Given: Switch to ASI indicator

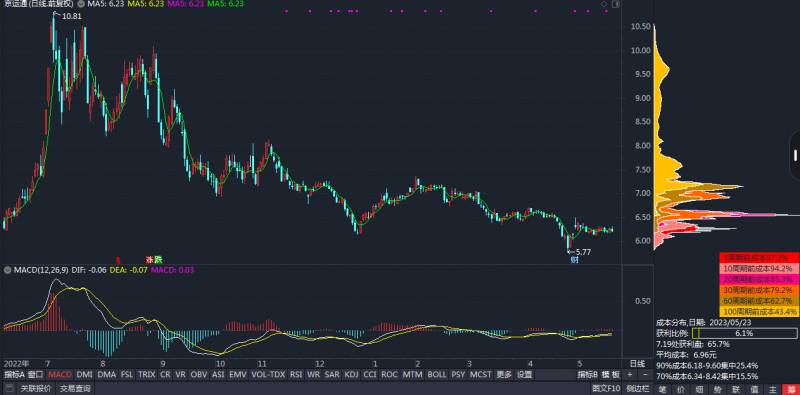Looking at the screenshot, I should tap(218, 375).
